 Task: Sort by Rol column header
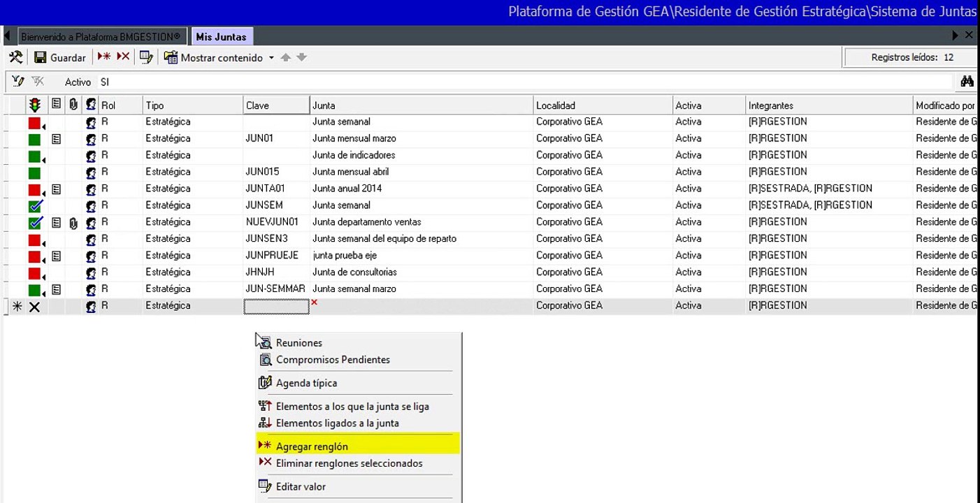click(x=120, y=105)
